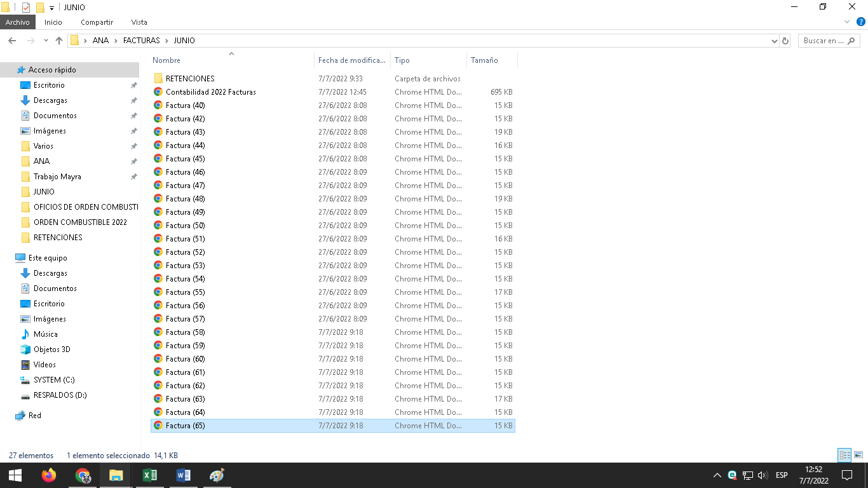Open recent locations dropdown arrow
The width and height of the screenshot is (868, 488).
(x=46, y=41)
